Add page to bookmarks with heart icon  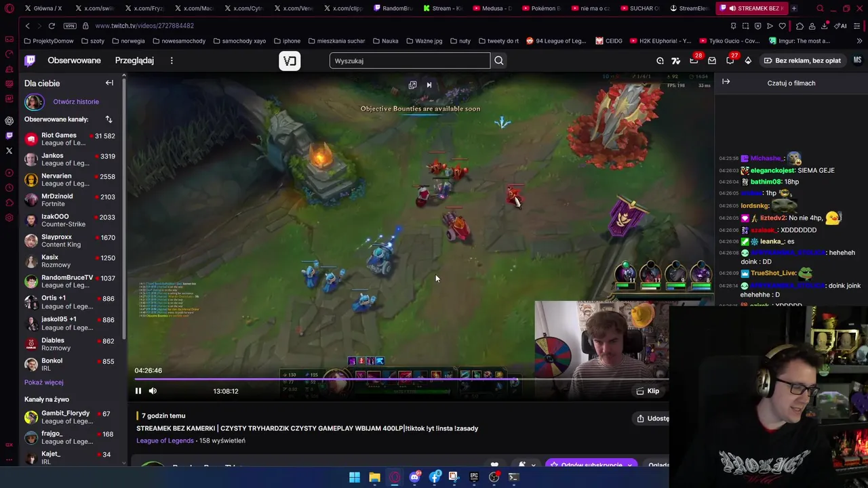[x=782, y=26]
